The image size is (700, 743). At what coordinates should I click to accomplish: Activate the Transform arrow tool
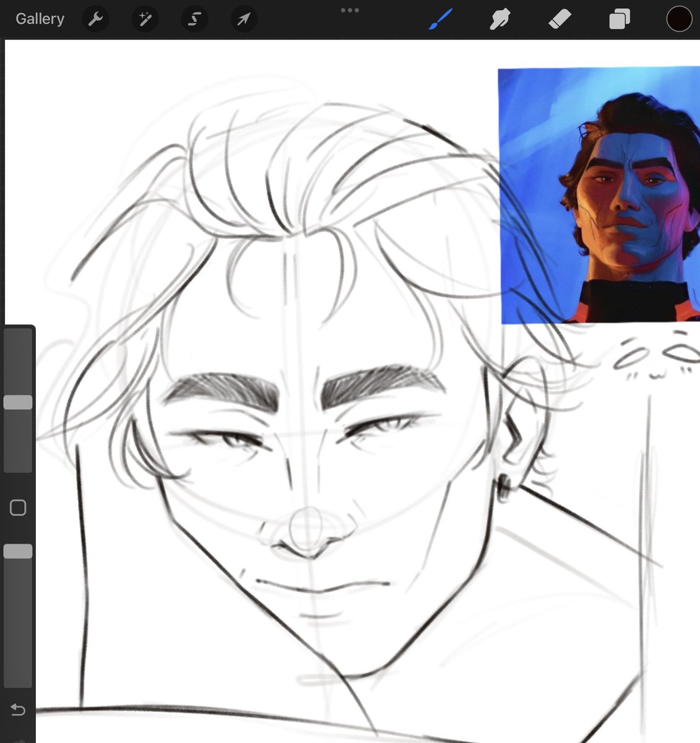tap(244, 19)
